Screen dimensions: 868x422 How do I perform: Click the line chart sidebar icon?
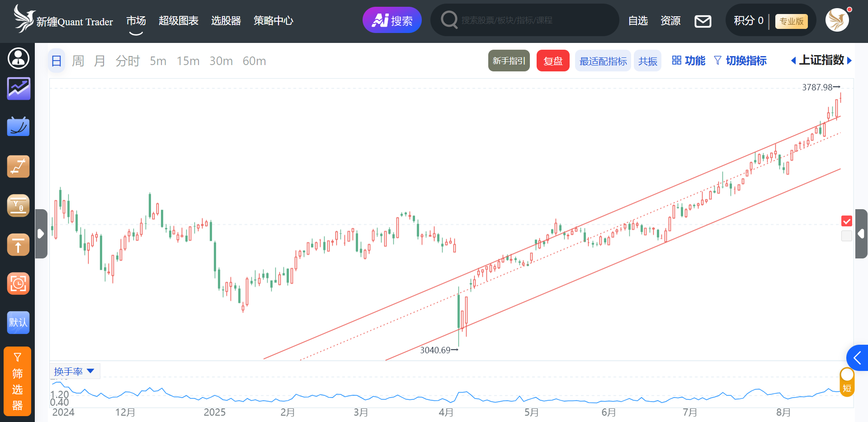pos(19,89)
